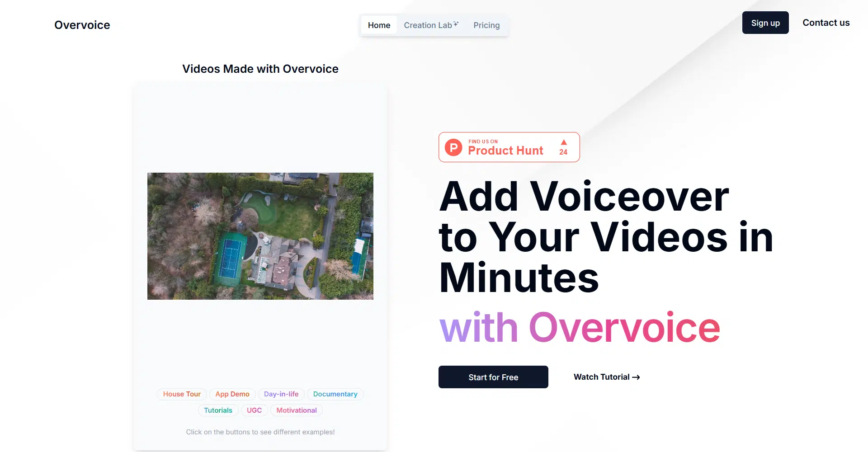Image resolution: width=868 pixels, height=452 pixels.
Task: Select the House Tour example
Action: [182, 394]
